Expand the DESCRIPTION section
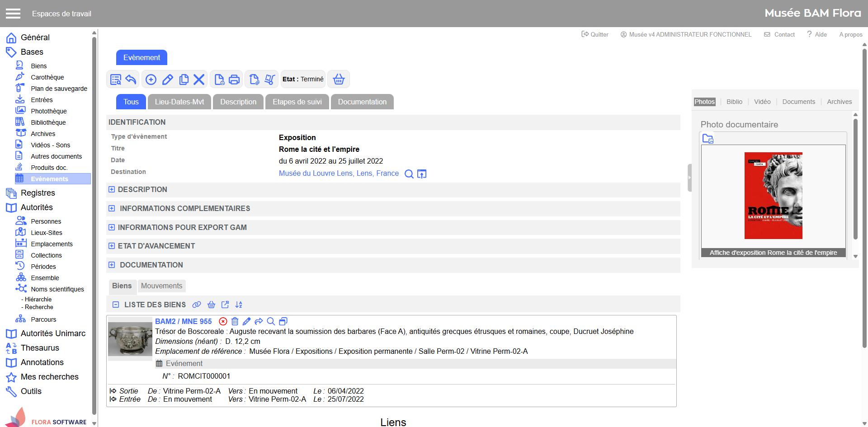Image resolution: width=868 pixels, height=427 pixels. 112,189
